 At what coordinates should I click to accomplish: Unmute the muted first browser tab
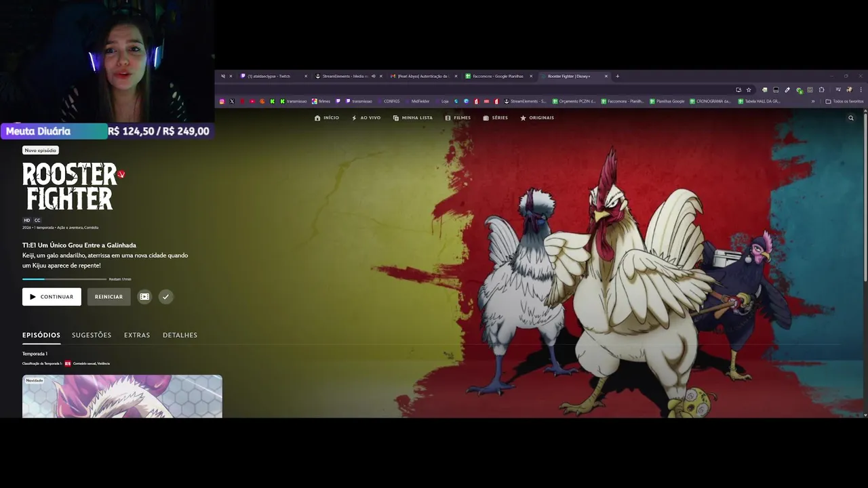pyautogui.click(x=223, y=77)
